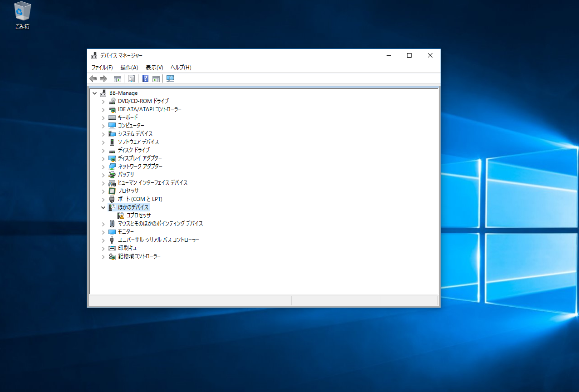The width and height of the screenshot is (579, 392).
Task: Open the ファイル(F) menu
Action: [102, 68]
